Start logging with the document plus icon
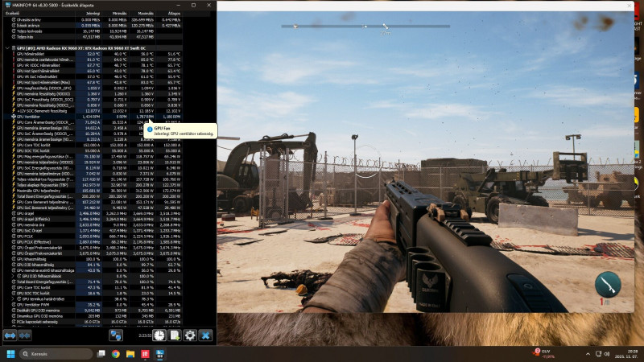Image resolution: width=644 pixels, height=362 pixels. pos(175,335)
